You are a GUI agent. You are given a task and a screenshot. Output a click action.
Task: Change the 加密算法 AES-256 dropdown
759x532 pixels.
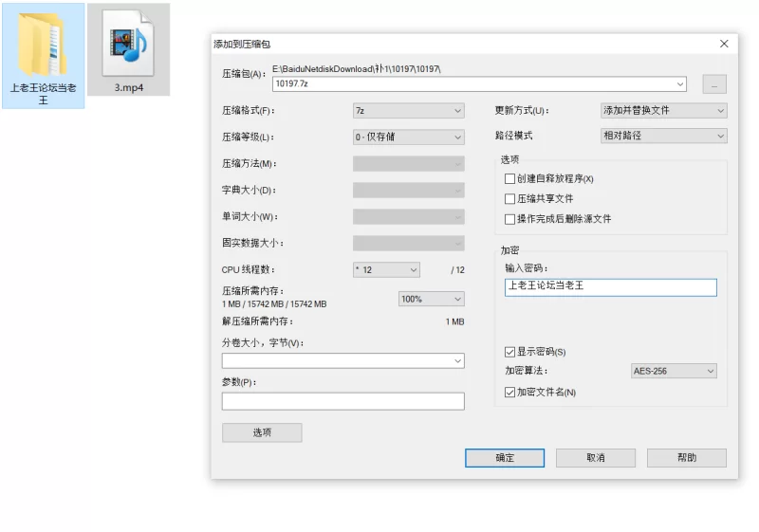point(674,371)
